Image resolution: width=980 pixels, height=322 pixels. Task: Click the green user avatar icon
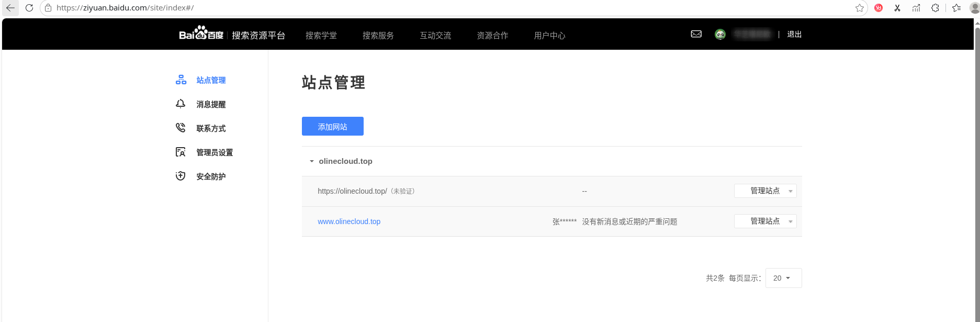click(720, 35)
